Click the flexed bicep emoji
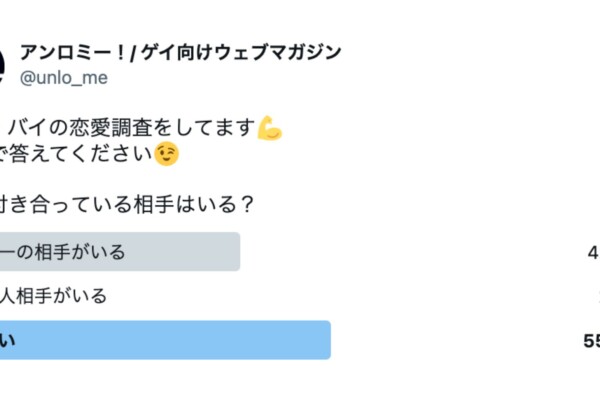Image resolution: width=600 pixels, height=420 pixels. (269, 129)
